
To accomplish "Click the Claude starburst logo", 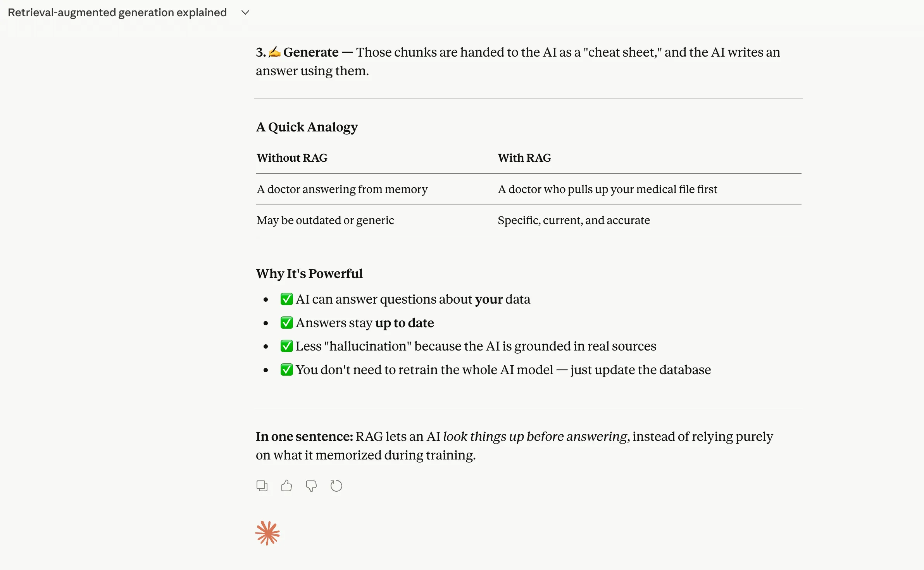I will tap(268, 533).
